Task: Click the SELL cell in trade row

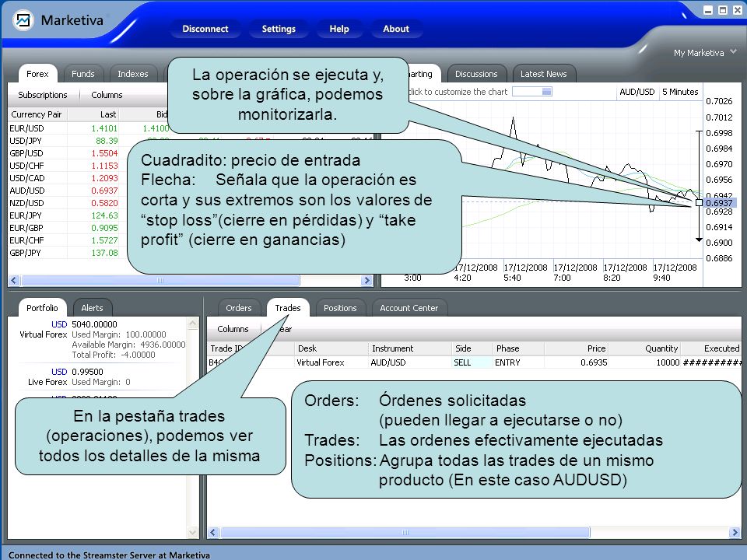Action: (472, 362)
